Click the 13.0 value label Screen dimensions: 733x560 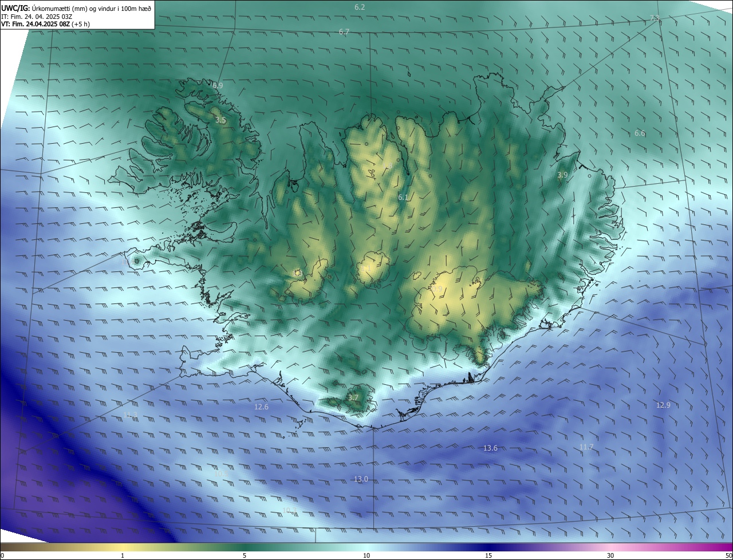[361, 479]
